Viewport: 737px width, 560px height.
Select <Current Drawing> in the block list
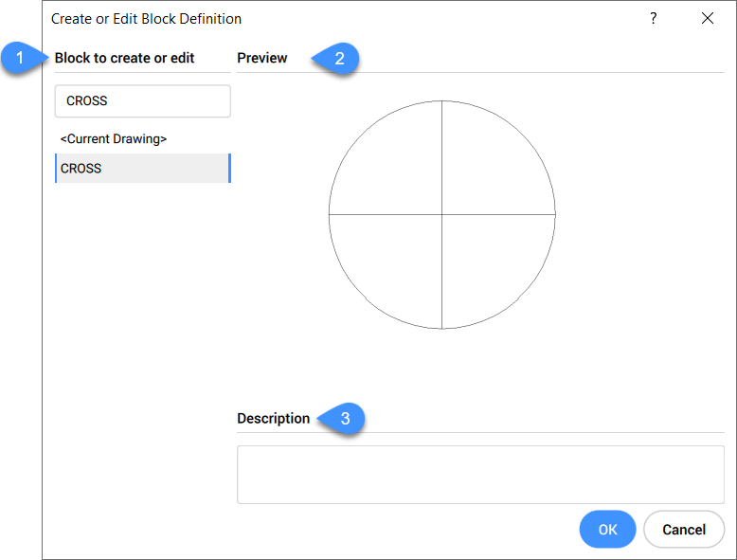click(114, 138)
